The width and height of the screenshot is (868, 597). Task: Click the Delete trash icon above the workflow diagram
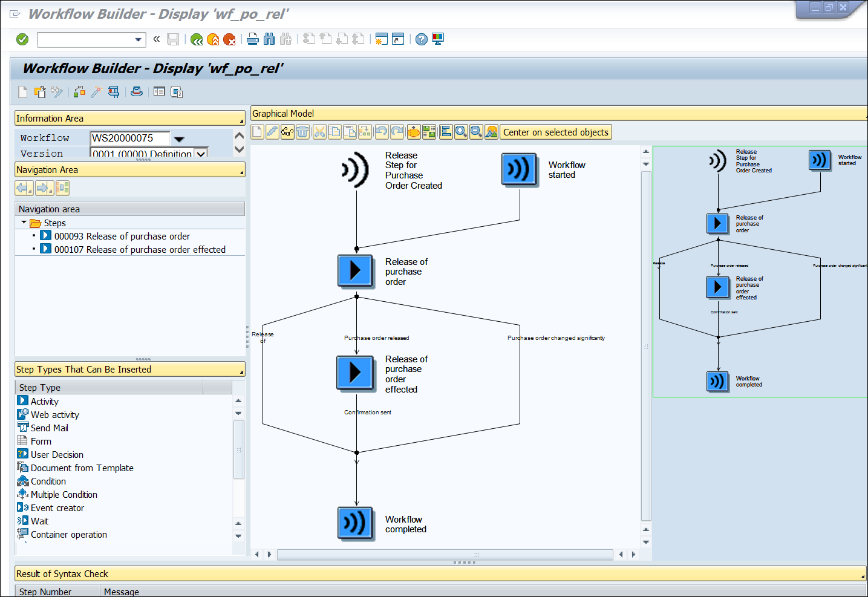[302, 132]
